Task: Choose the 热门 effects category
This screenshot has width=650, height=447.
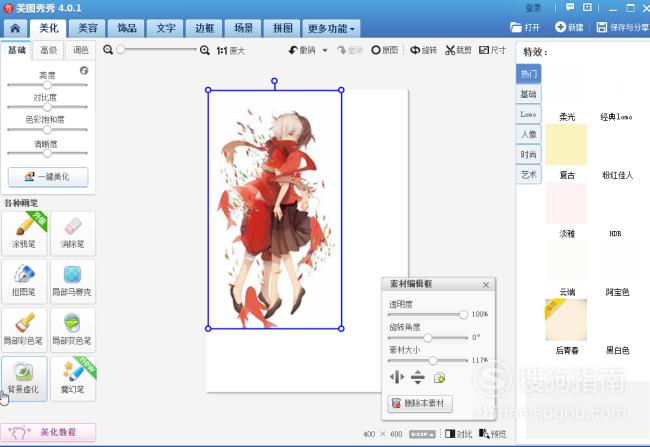Action: [529, 74]
